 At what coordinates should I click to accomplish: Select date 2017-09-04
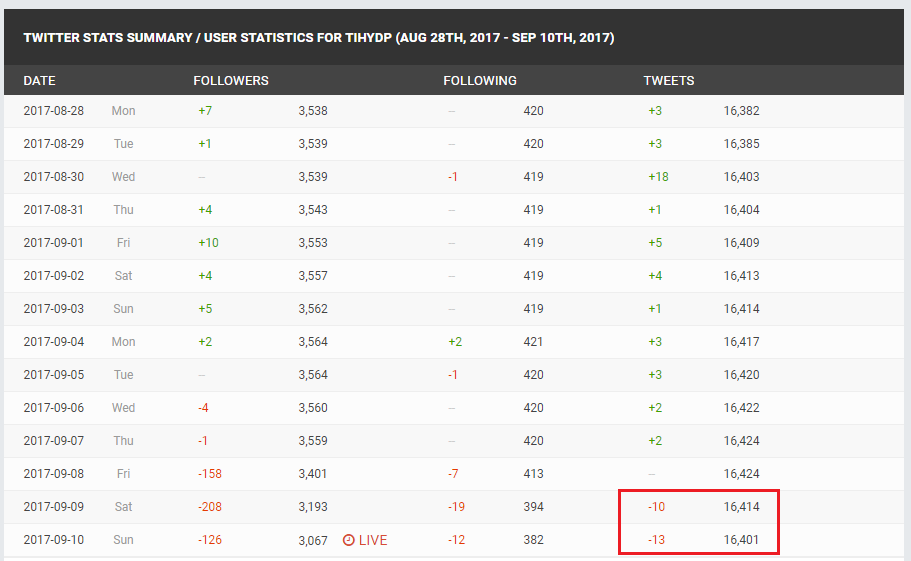click(53, 342)
